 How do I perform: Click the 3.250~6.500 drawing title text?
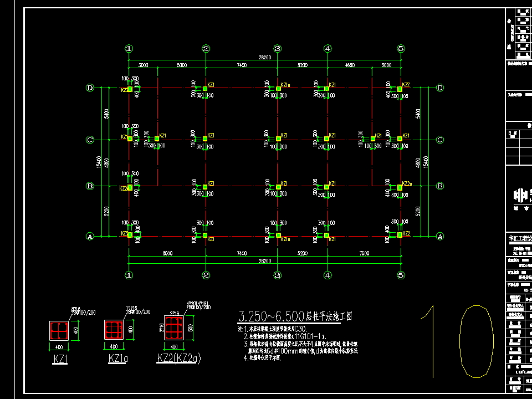pos(295,317)
